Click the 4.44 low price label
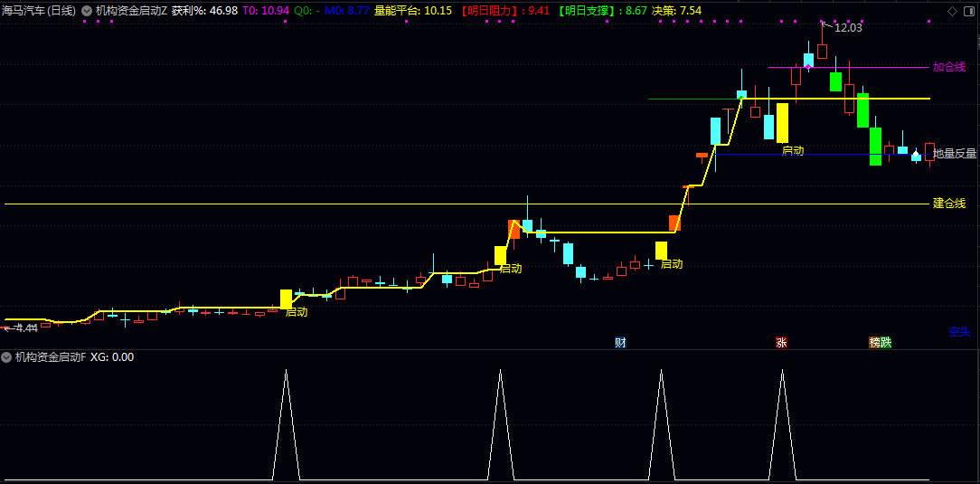 [x=25, y=328]
